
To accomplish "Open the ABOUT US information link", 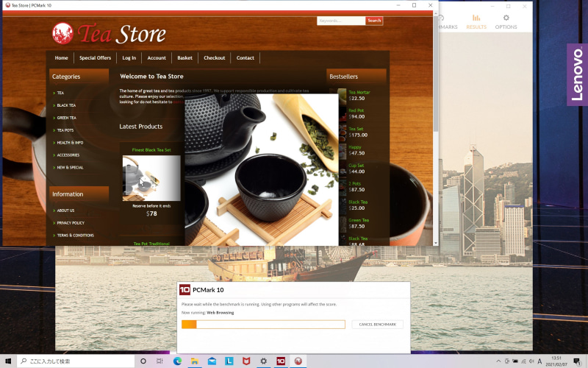I will 65,210.
